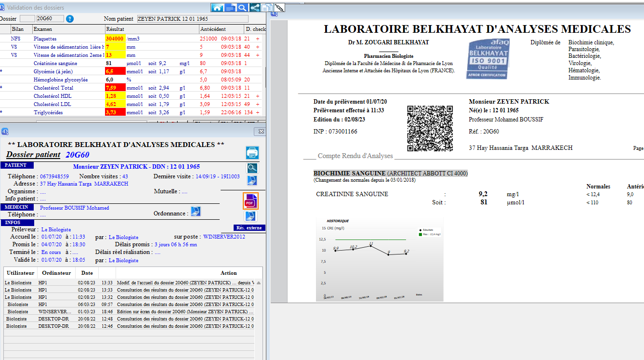Click the double-document copy icon in toolbar
644x360 pixels.
pyautogui.click(x=267, y=7)
